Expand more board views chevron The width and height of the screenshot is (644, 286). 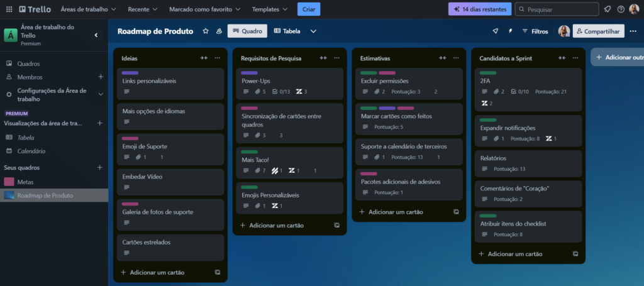click(313, 31)
